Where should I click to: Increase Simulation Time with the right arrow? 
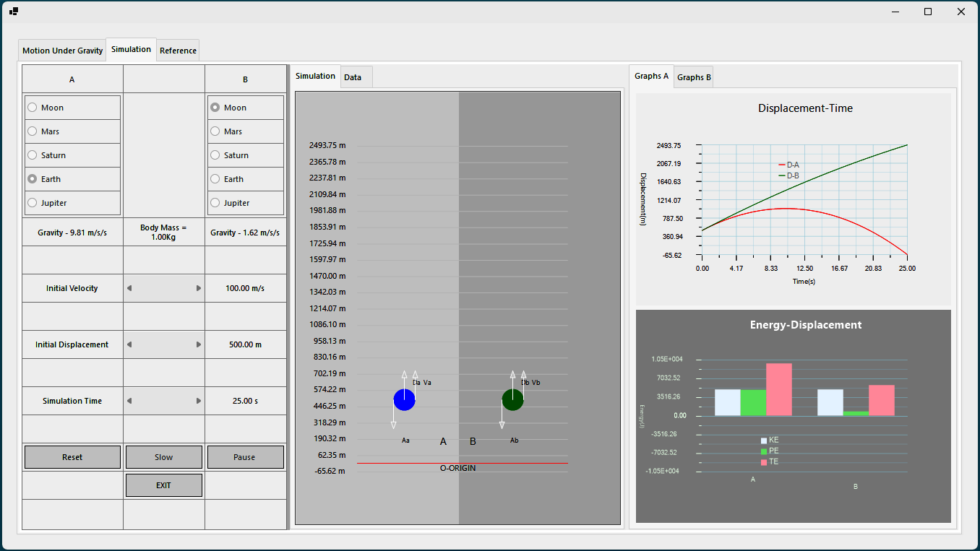(199, 401)
